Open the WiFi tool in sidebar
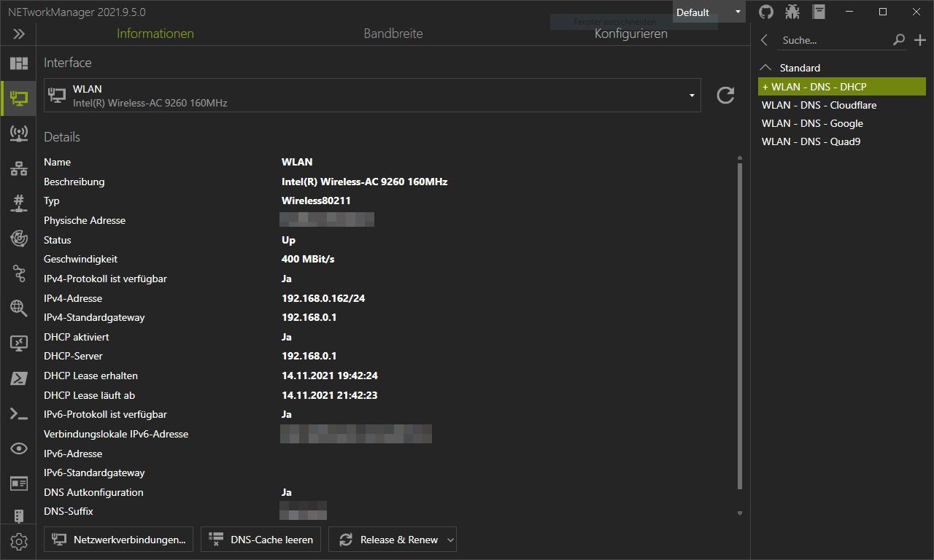This screenshot has height=560, width=934. click(x=18, y=133)
